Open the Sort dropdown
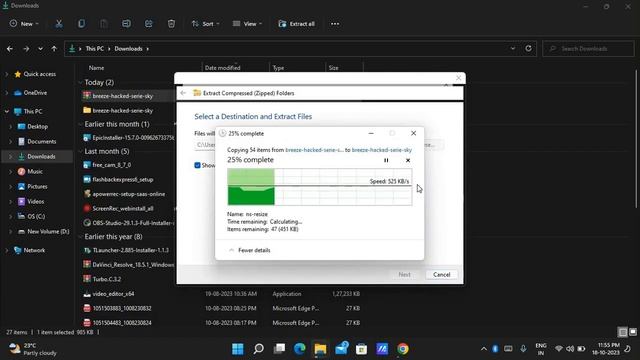This screenshot has width=640, height=360. [x=206, y=24]
